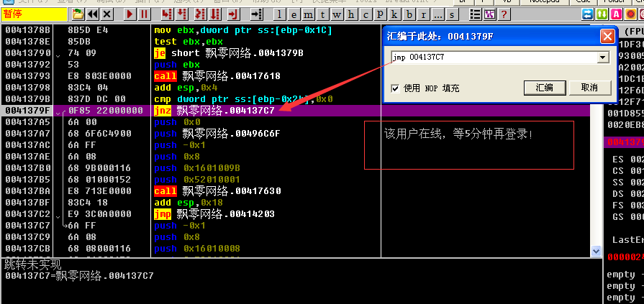Screen dimensions: 644x304
Task: Click the 汇编 button
Action: [x=545, y=88]
